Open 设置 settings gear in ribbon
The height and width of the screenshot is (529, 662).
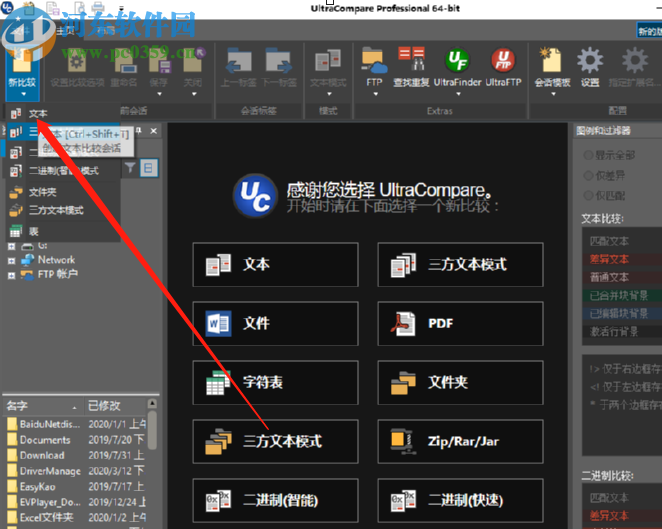tap(590, 60)
